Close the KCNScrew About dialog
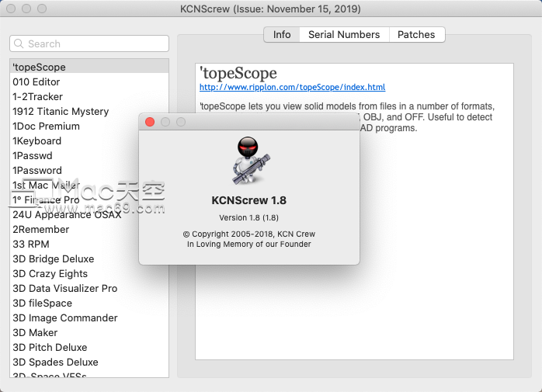This screenshot has height=392, width=542. pos(150,122)
